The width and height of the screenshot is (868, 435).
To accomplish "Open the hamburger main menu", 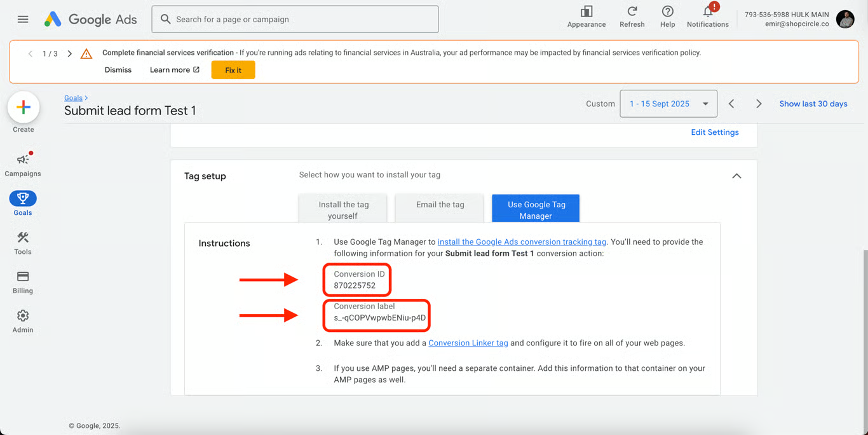I will point(23,19).
